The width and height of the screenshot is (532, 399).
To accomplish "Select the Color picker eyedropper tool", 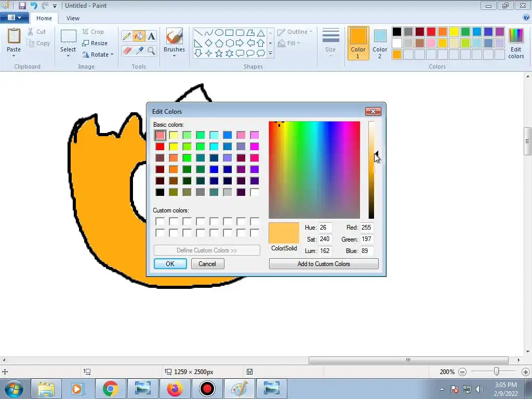I will (139, 51).
